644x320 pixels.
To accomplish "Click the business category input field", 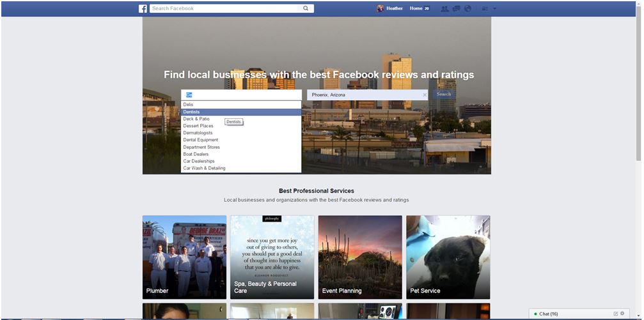I will pos(242,95).
